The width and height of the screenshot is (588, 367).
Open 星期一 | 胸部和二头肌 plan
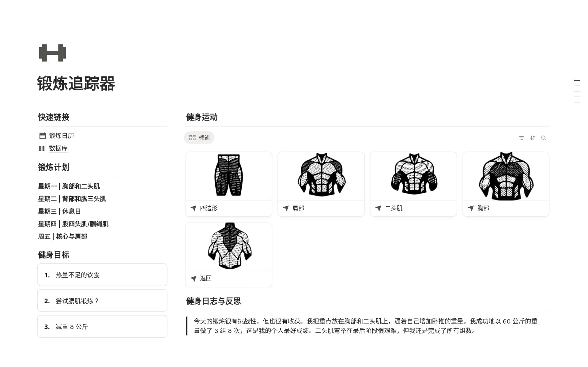click(x=69, y=186)
